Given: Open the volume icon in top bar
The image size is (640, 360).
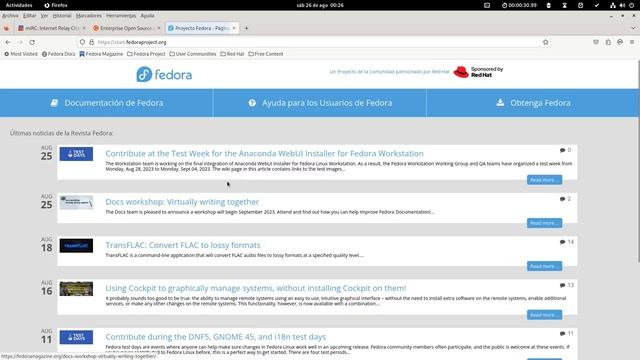Looking at the screenshot, I should pyautogui.click(x=622, y=5).
